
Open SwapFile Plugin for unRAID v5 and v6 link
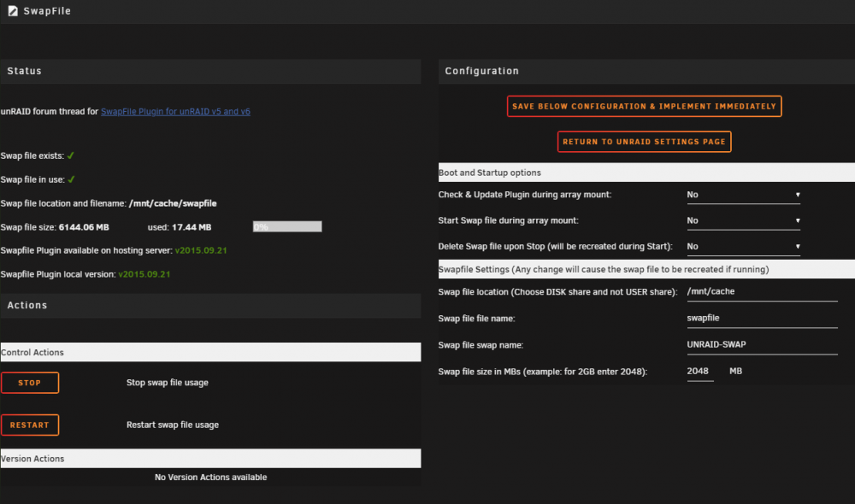coord(175,111)
